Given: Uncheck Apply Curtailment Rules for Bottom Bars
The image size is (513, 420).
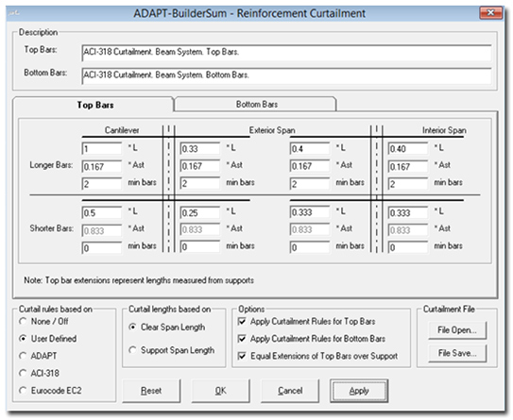Looking at the screenshot, I should [x=242, y=339].
